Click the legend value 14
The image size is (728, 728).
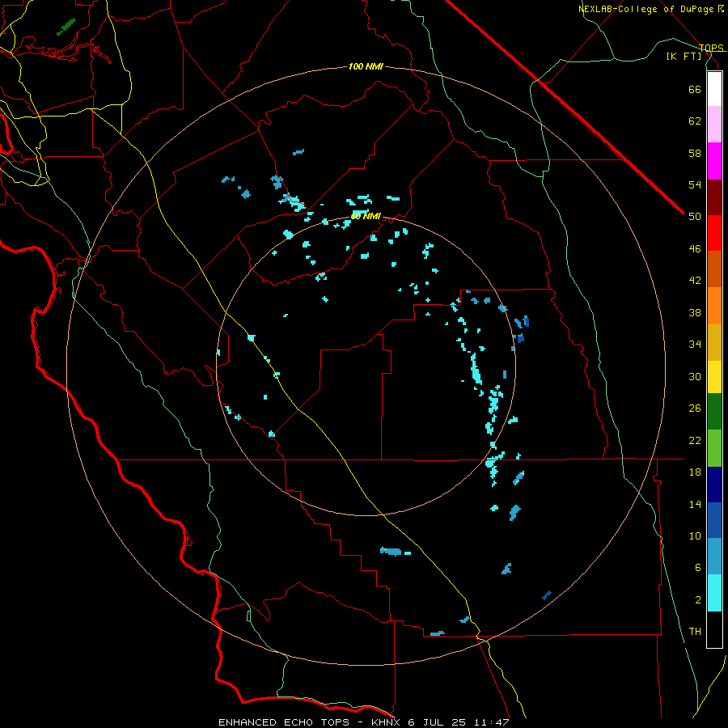point(695,504)
